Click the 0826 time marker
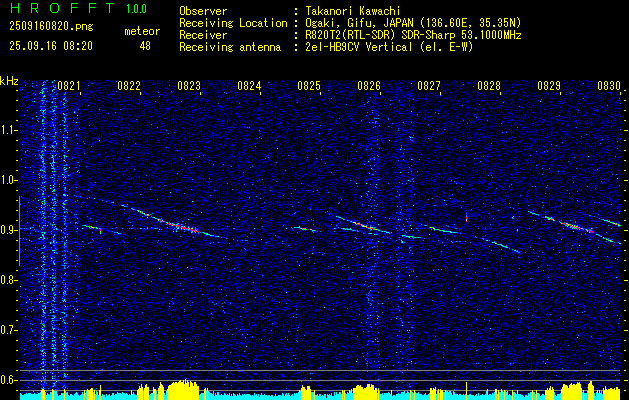This screenshot has height=400, width=629. point(369,86)
